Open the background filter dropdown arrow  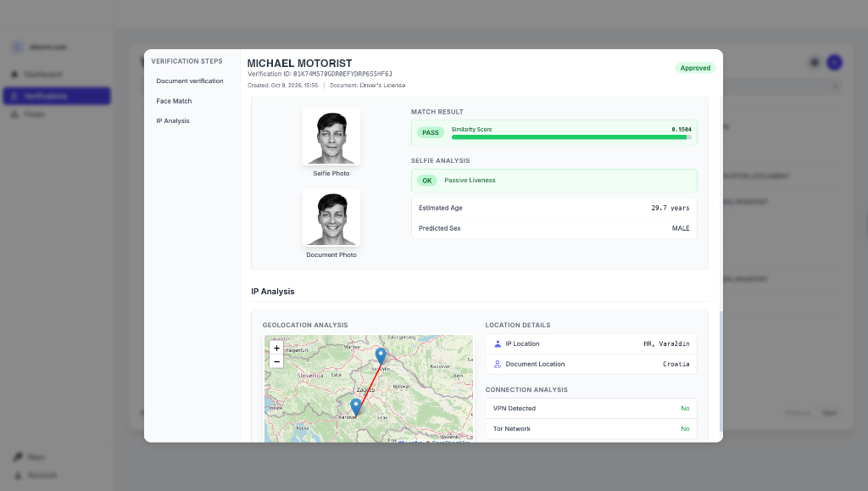click(x=835, y=86)
